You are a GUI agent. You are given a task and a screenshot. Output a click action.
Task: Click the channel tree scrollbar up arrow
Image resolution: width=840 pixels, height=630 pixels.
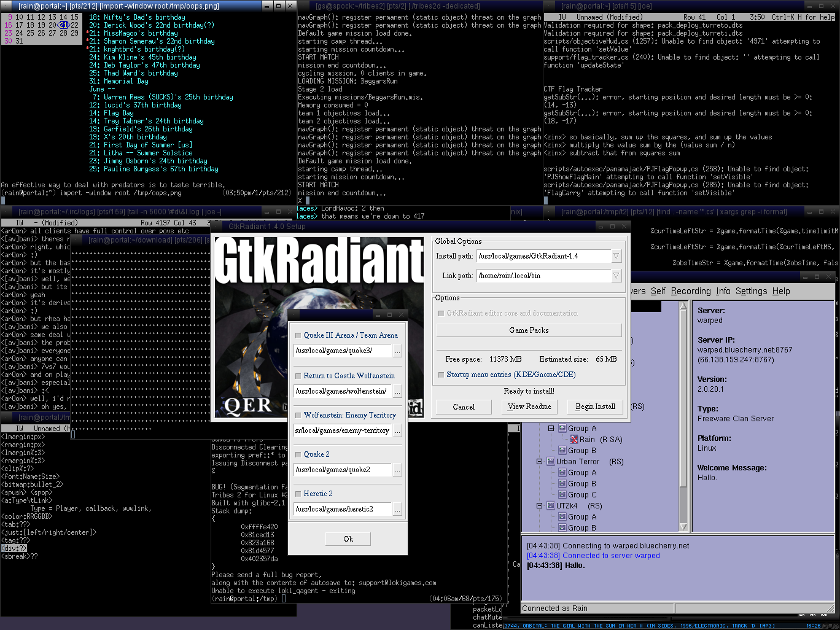tap(683, 305)
